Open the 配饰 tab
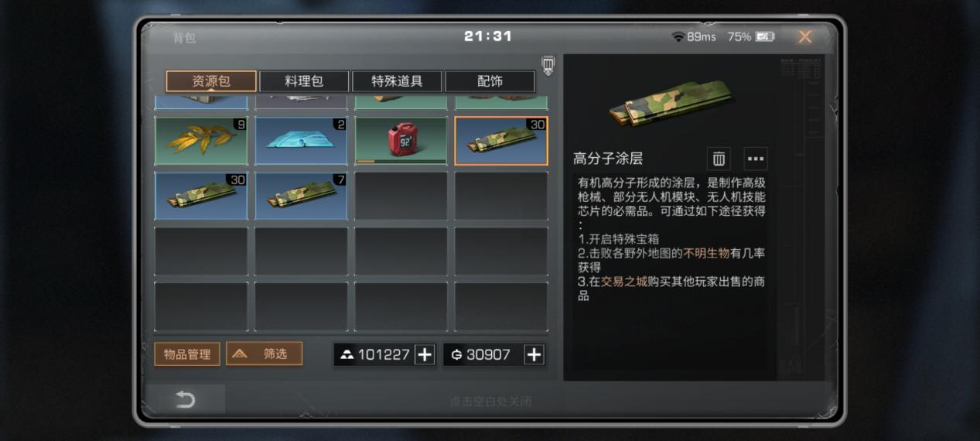Screen dimensions: 980x441 [x=490, y=81]
